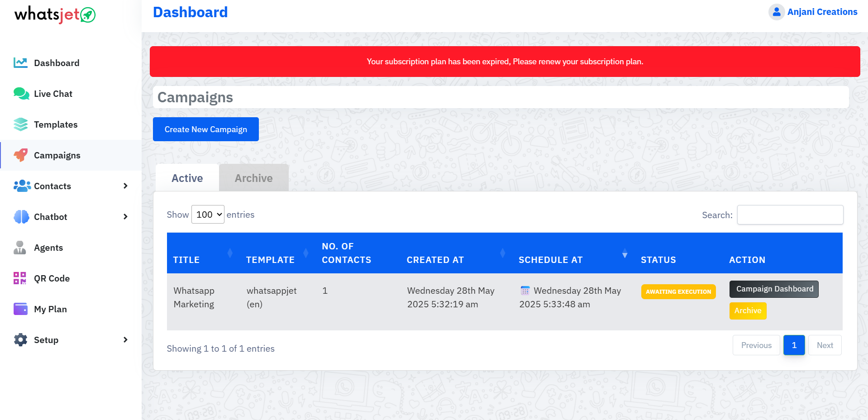868x420 pixels.
Task: Click the Live Chat bubbles icon
Action: pyautogui.click(x=21, y=94)
